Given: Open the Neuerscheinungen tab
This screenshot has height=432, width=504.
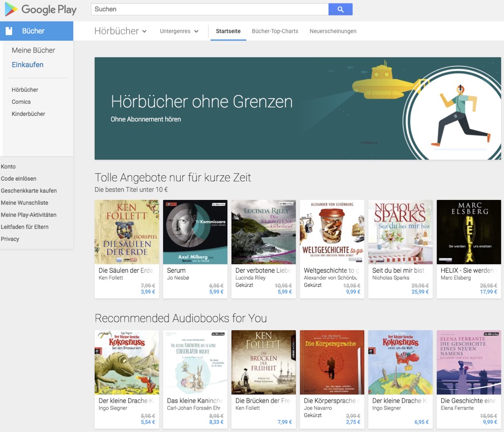Looking at the screenshot, I should tap(333, 31).
